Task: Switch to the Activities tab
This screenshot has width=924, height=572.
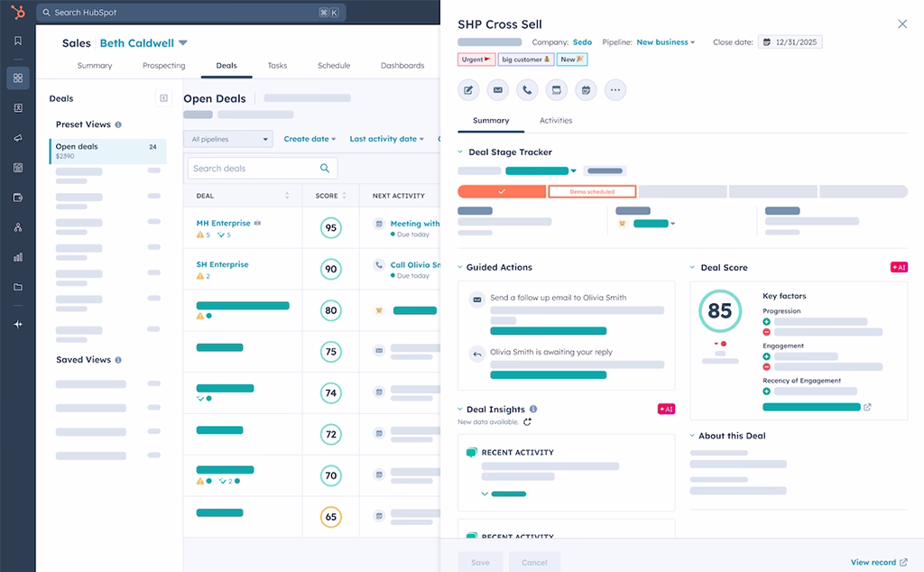Action: 556,120
